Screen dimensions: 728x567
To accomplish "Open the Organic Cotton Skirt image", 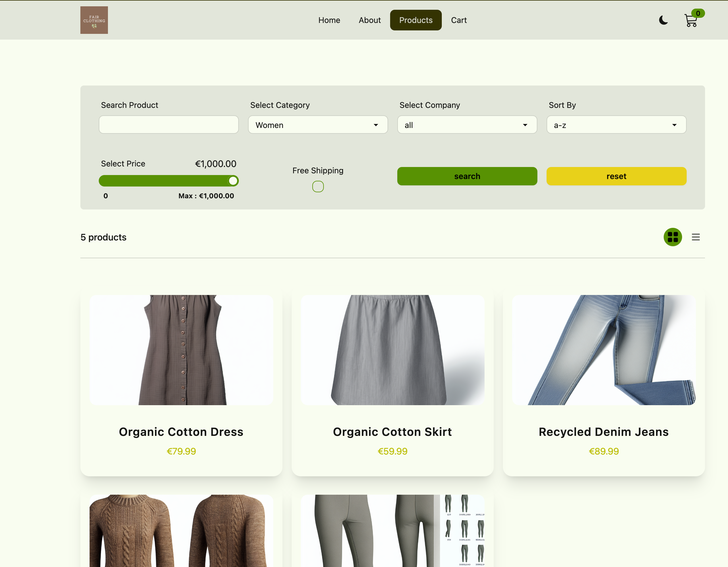I will point(392,350).
